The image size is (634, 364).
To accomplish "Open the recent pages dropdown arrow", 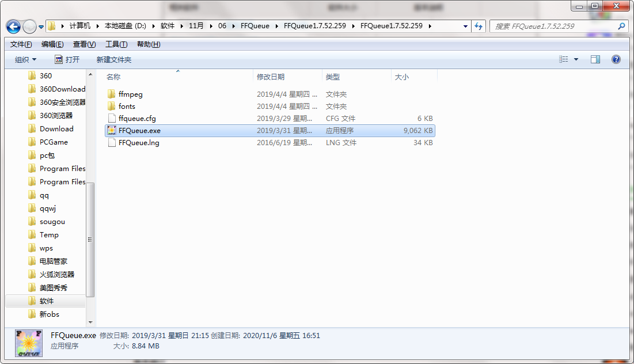I will click(41, 27).
